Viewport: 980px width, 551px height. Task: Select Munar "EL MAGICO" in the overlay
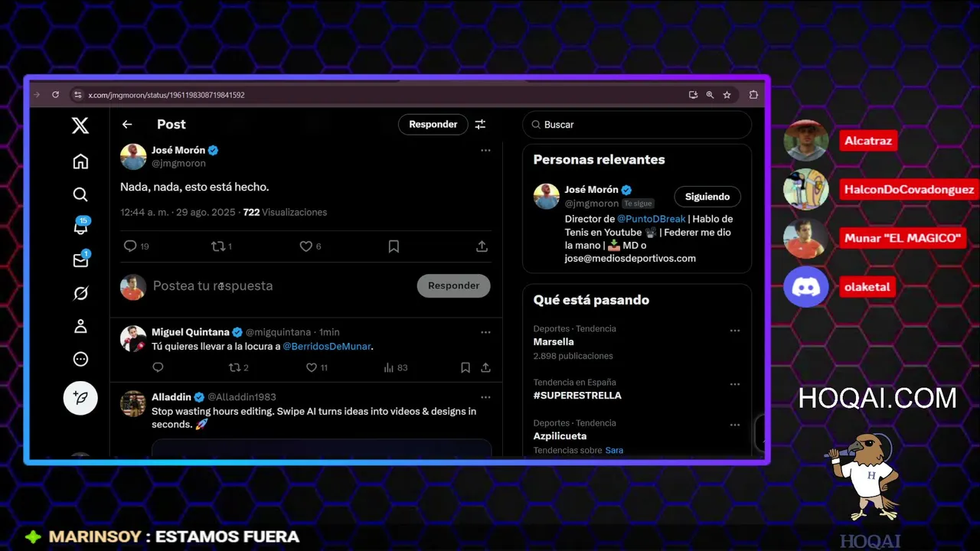[x=903, y=238]
